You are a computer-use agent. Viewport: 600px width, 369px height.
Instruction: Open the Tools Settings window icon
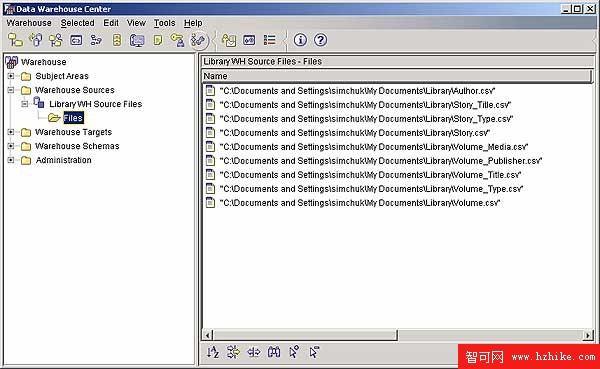(x=249, y=40)
